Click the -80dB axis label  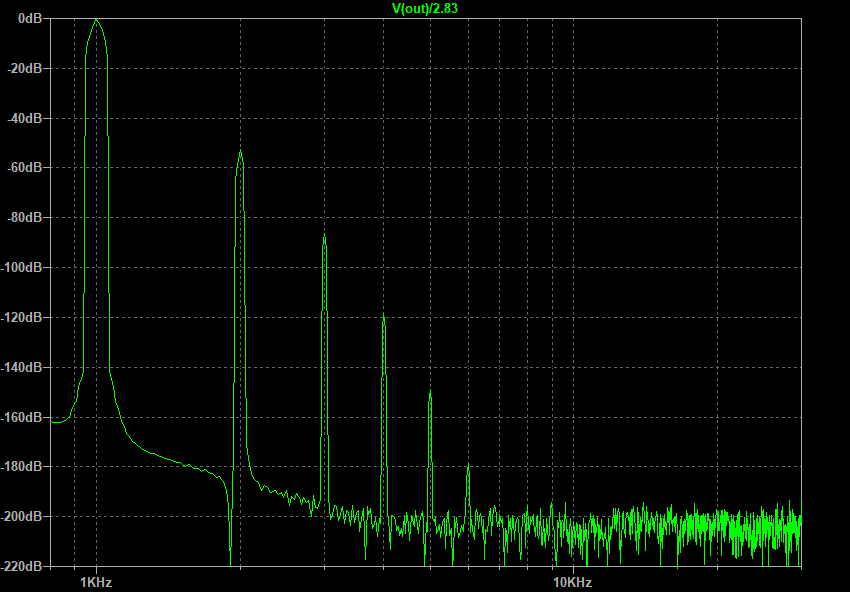25,217
